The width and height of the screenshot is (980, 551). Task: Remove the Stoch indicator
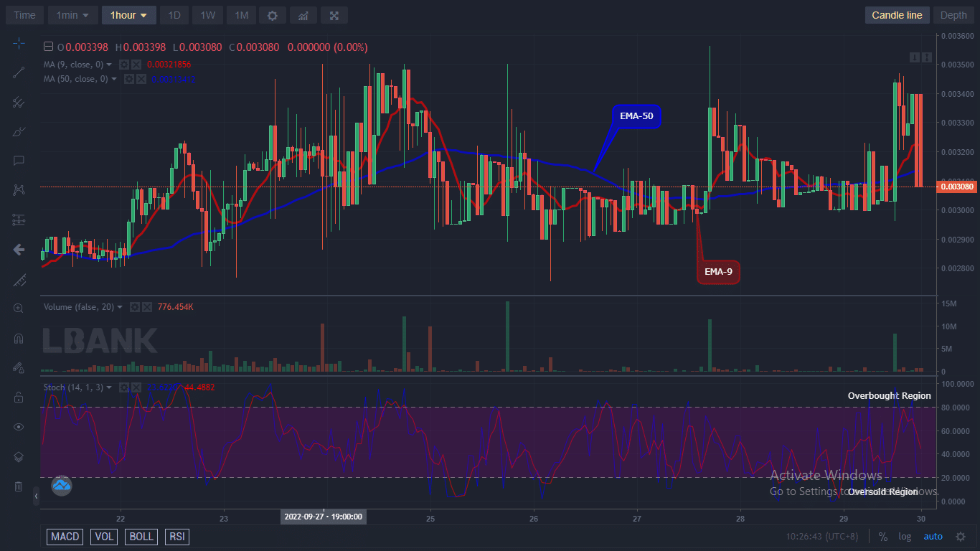coord(135,387)
